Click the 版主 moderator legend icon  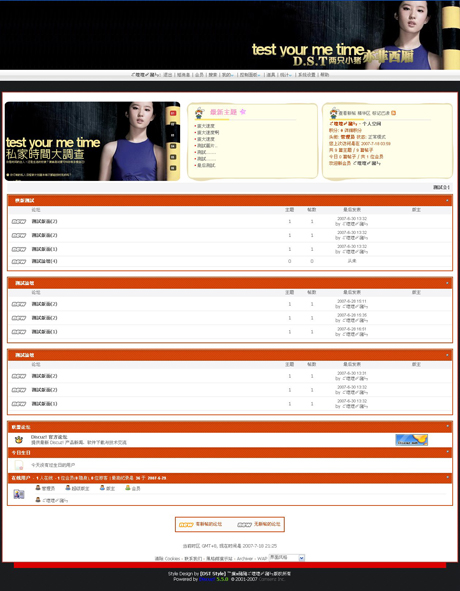click(x=102, y=488)
